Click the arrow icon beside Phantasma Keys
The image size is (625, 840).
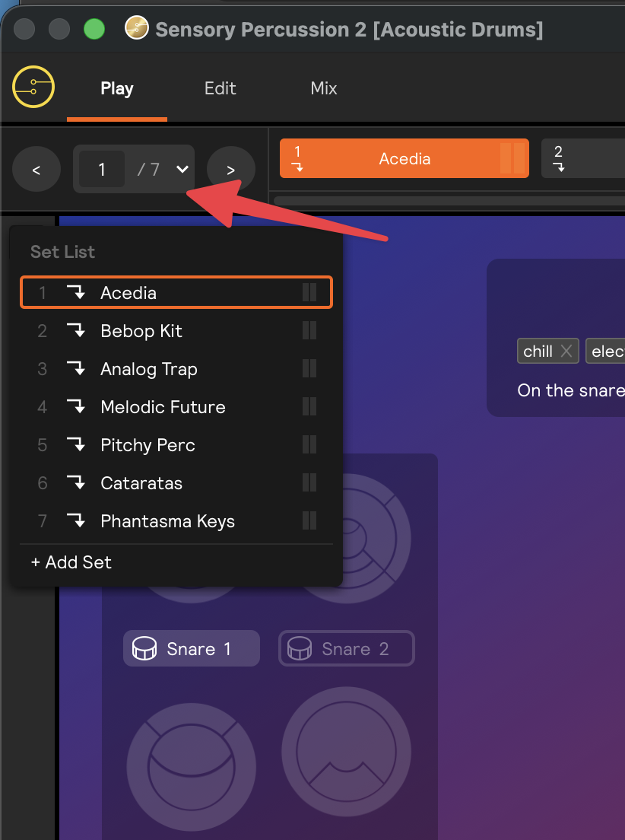point(75,521)
